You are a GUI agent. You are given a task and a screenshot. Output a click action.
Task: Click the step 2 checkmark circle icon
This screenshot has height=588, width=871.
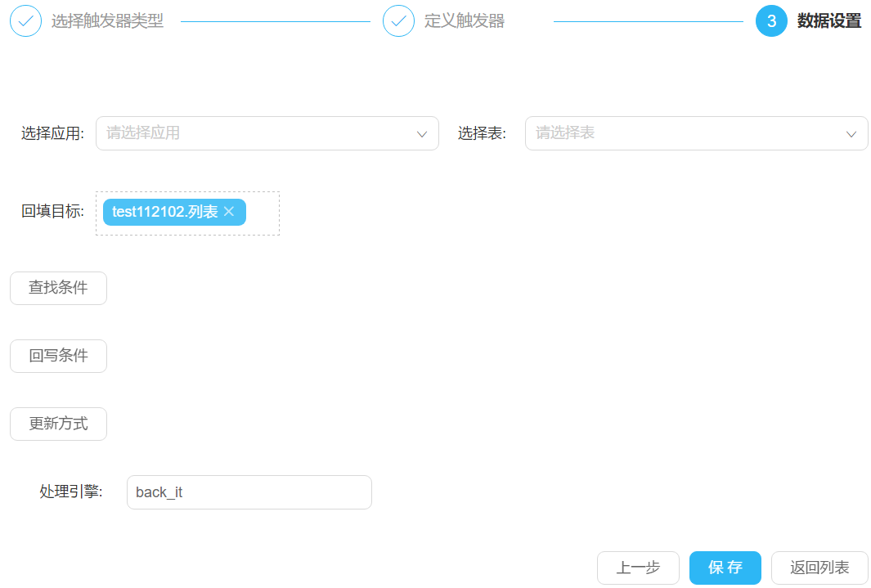coord(398,21)
